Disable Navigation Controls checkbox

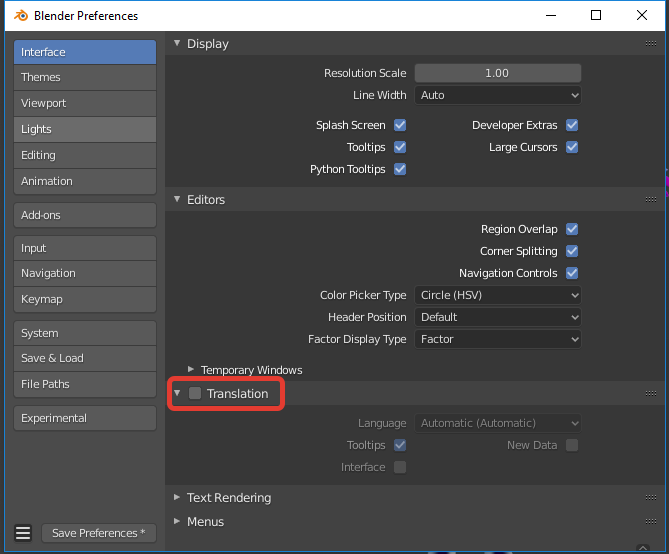click(572, 273)
